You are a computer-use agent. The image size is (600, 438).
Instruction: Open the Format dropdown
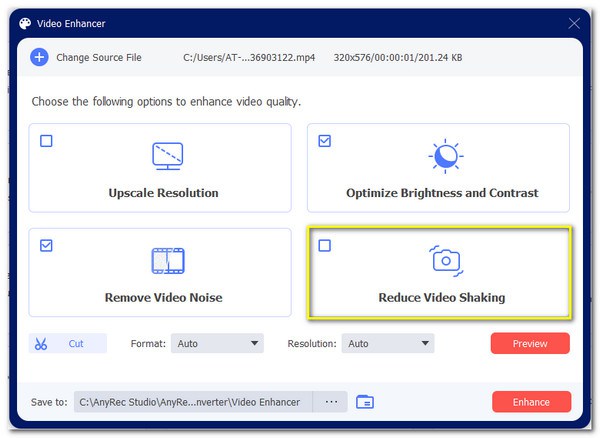tap(217, 343)
